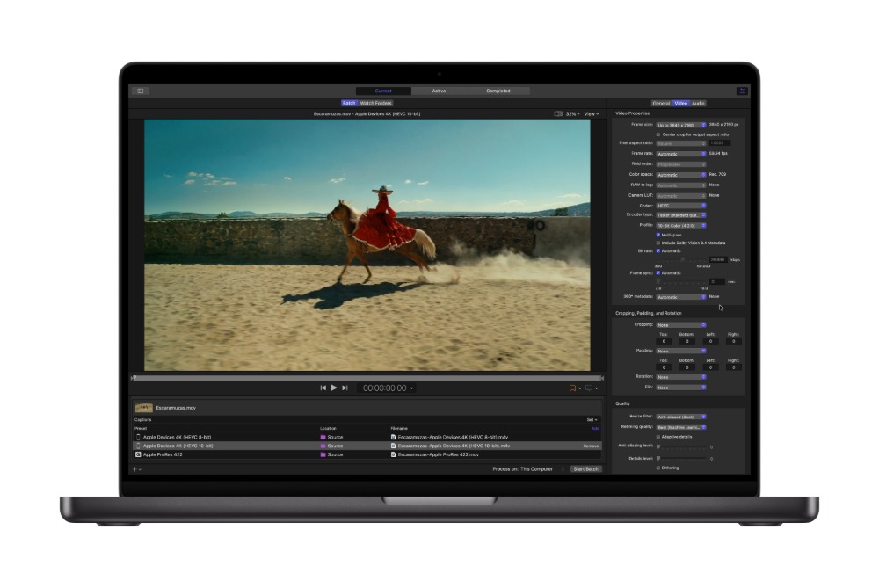Open the marker bookmark icon near the transport
The image size is (879, 588).
coord(574,388)
